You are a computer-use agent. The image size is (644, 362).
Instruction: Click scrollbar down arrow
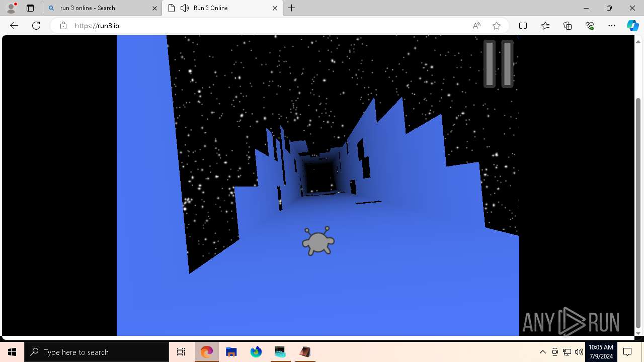638,333
